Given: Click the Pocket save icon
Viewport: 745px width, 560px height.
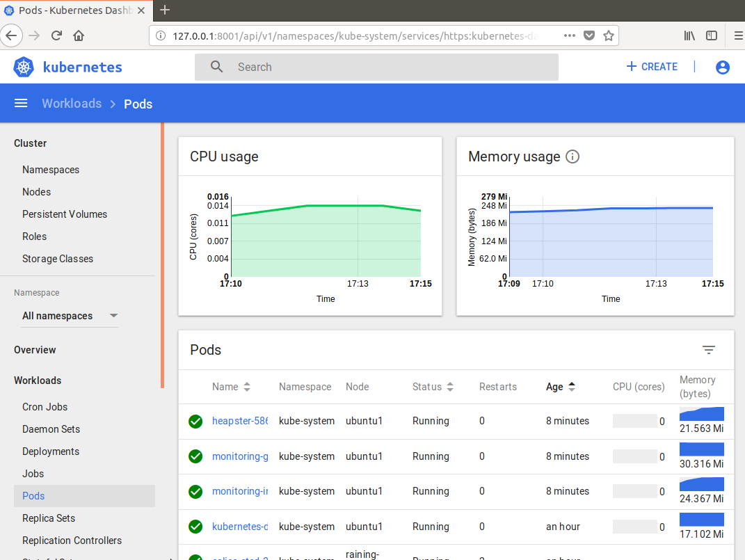Looking at the screenshot, I should pyautogui.click(x=589, y=35).
